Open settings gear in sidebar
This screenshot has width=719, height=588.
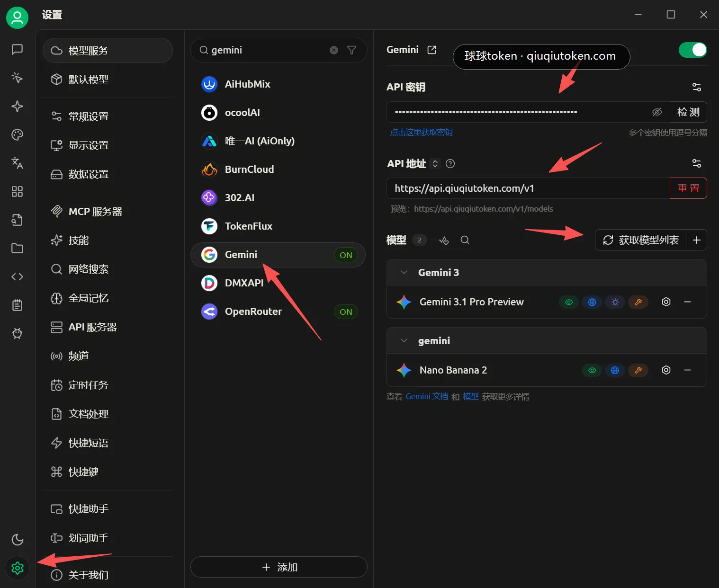17,568
